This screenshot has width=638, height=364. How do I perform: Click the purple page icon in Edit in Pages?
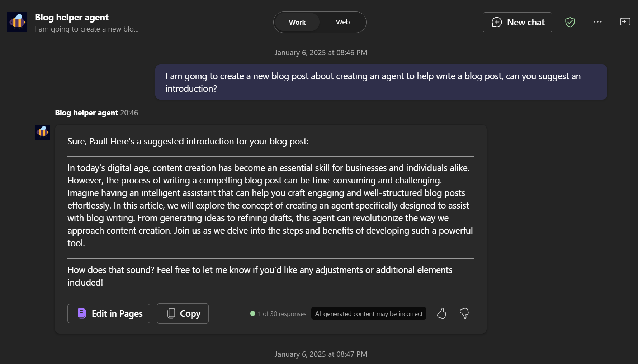click(81, 313)
